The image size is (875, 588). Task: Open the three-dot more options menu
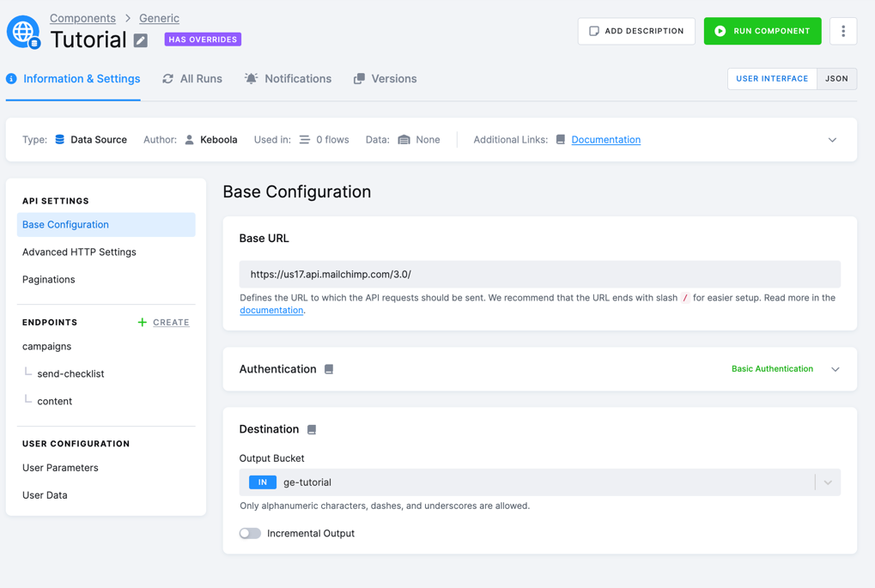coord(843,31)
